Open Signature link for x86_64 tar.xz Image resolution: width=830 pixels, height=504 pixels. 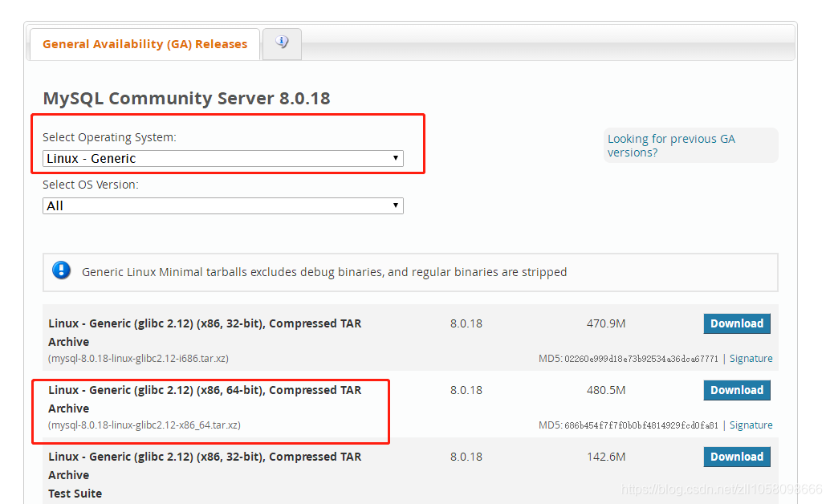pyautogui.click(x=751, y=425)
